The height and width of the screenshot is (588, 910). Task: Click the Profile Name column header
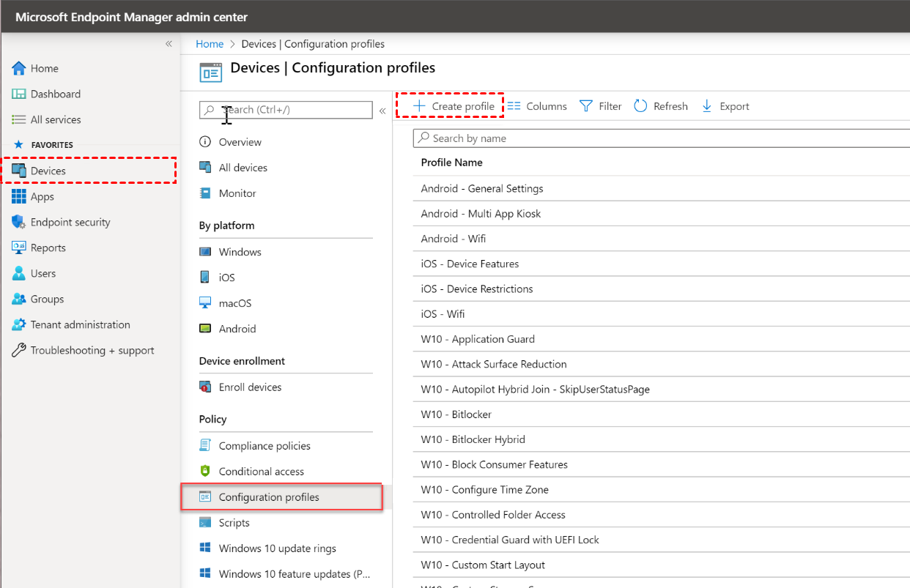point(451,163)
